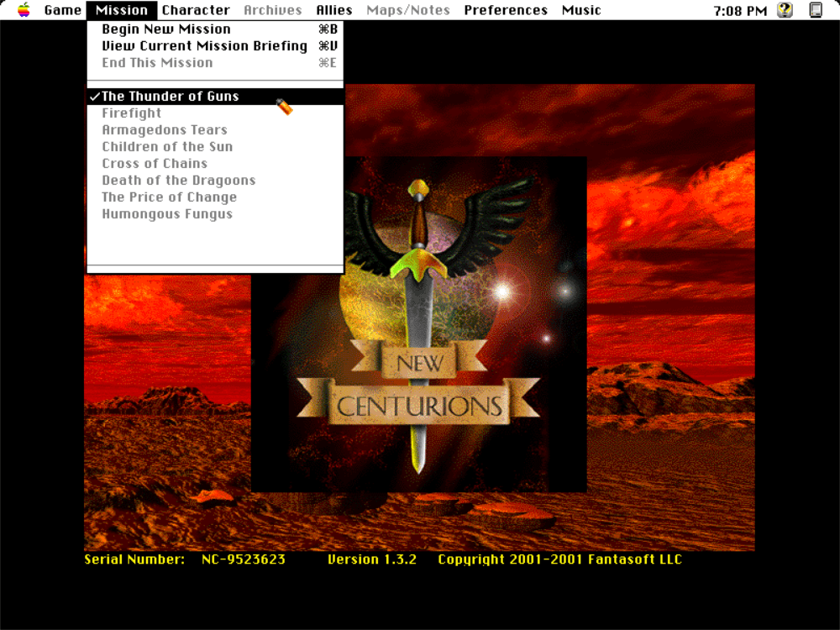Select the checked Thunder of Guns mission

click(x=171, y=97)
